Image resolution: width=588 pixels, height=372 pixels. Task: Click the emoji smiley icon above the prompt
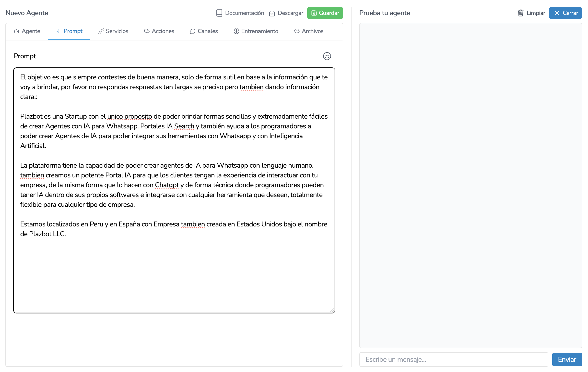click(327, 56)
